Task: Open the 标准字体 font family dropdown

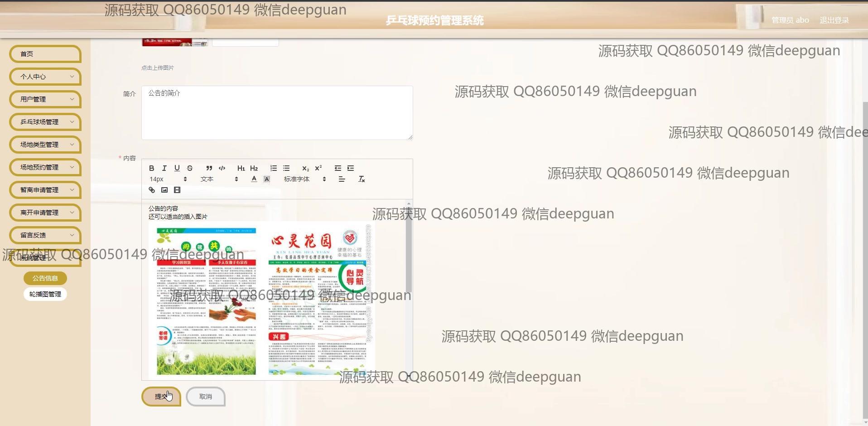Action: coord(304,179)
